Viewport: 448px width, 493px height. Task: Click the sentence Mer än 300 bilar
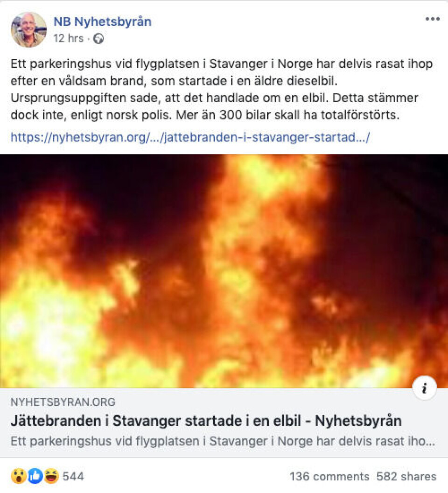(287, 115)
